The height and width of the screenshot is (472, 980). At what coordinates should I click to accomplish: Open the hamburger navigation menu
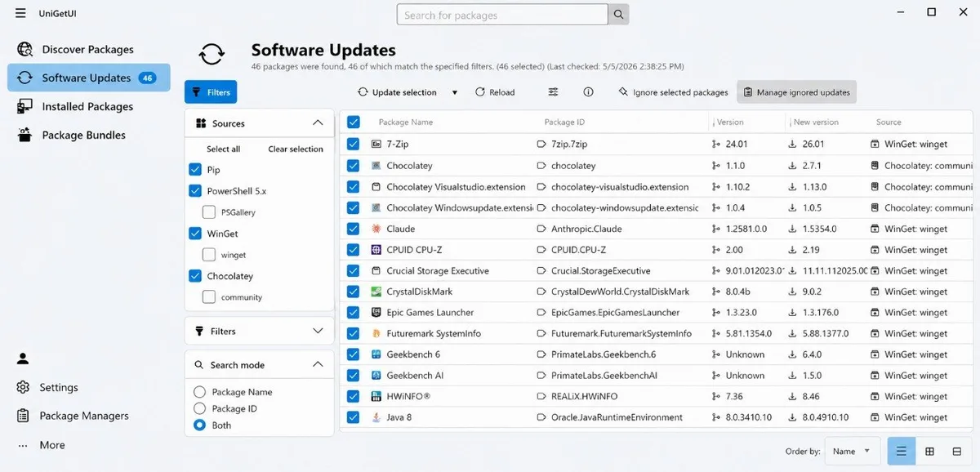[x=21, y=13]
